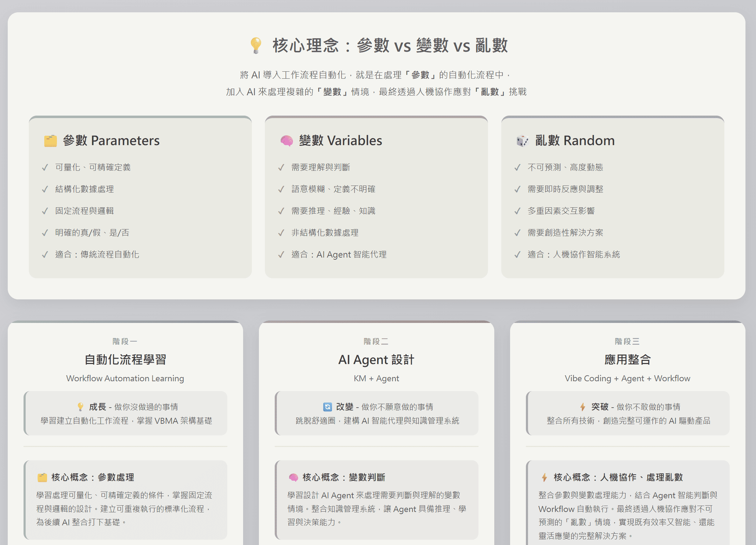Select the AI Agent 設計 stage heading
Viewport: 756px width, 545px height.
coord(376,359)
